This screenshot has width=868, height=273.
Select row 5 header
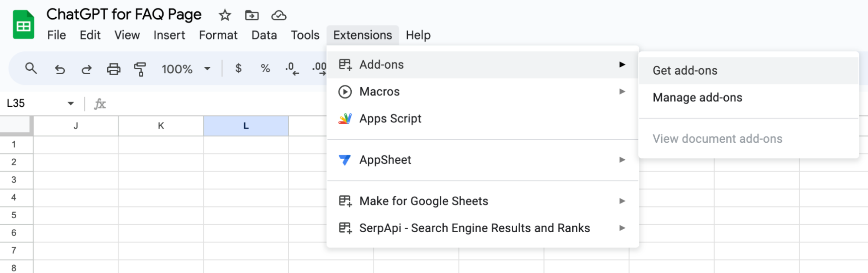[x=17, y=215]
